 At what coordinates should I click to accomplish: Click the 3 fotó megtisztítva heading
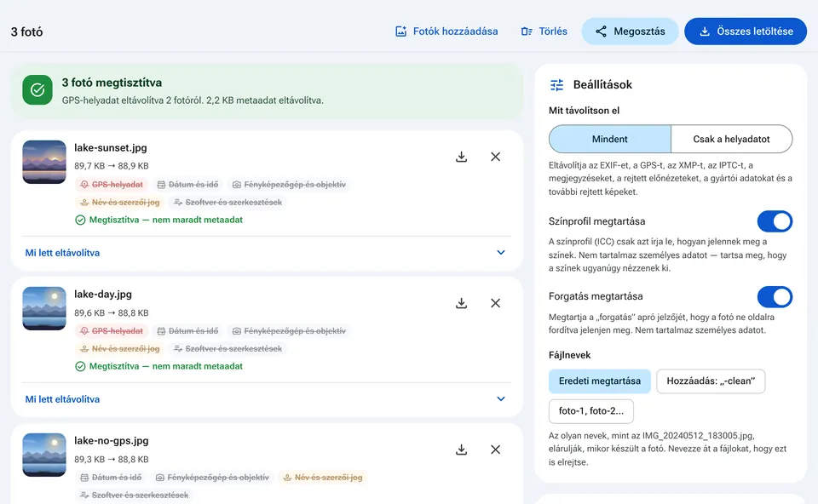112,83
